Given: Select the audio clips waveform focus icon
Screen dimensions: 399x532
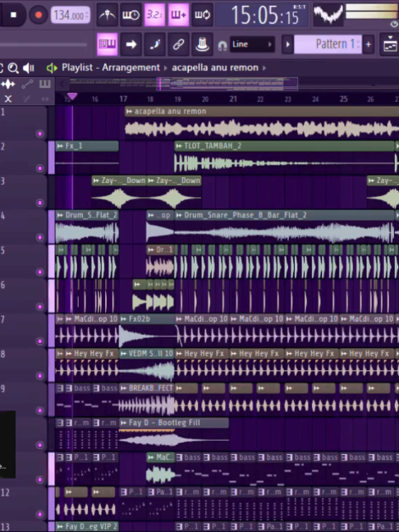Looking at the screenshot, I should [8, 84].
